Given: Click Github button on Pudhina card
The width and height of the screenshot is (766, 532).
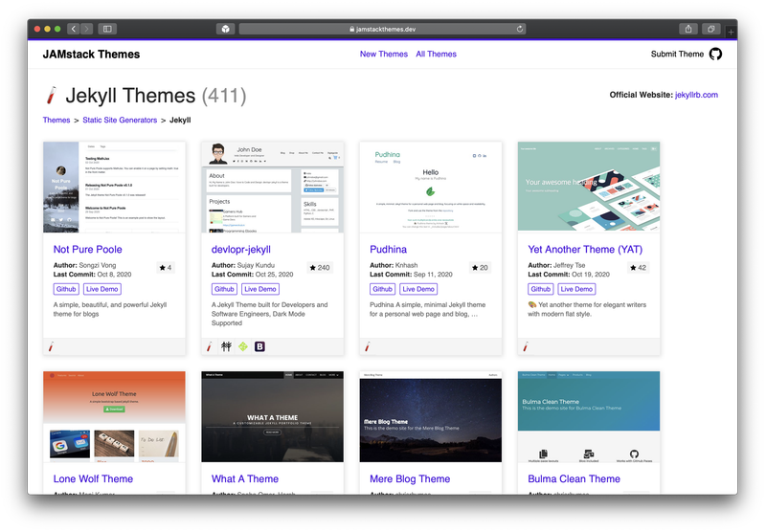Looking at the screenshot, I should tap(382, 289).
